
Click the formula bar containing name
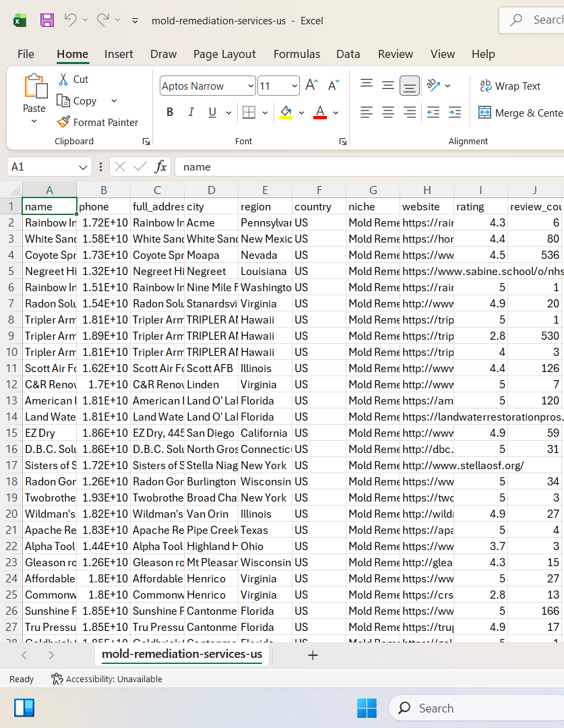(x=369, y=166)
